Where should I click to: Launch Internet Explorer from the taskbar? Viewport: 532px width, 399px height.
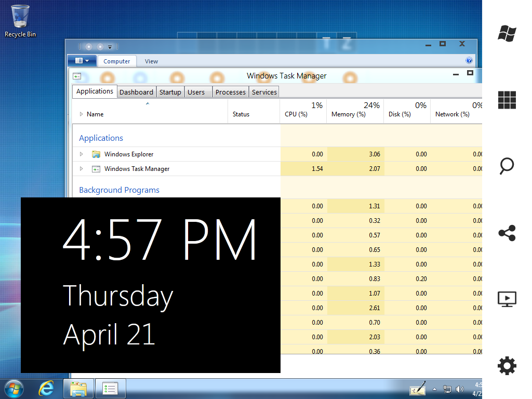[x=47, y=389]
